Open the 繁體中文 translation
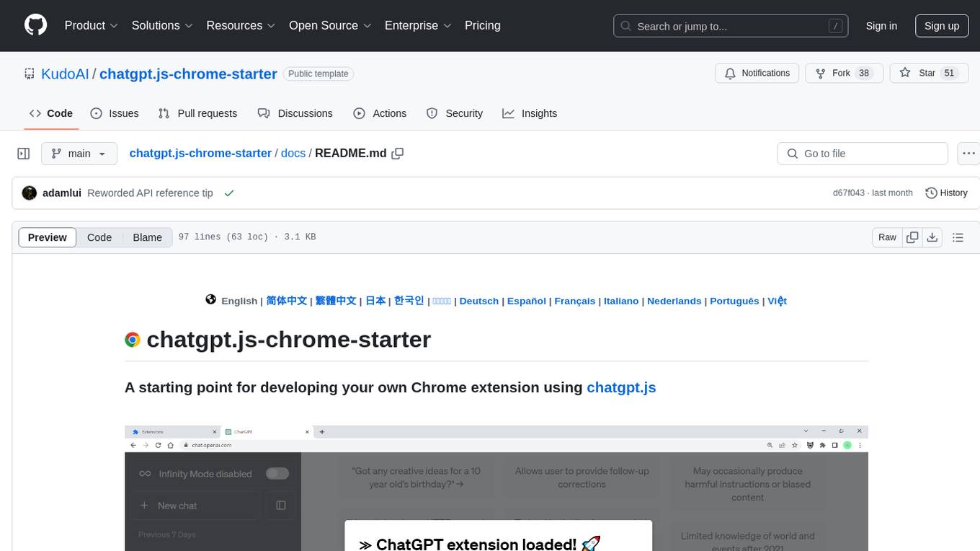The width and height of the screenshot is (980, 551). tap(336, 301)
